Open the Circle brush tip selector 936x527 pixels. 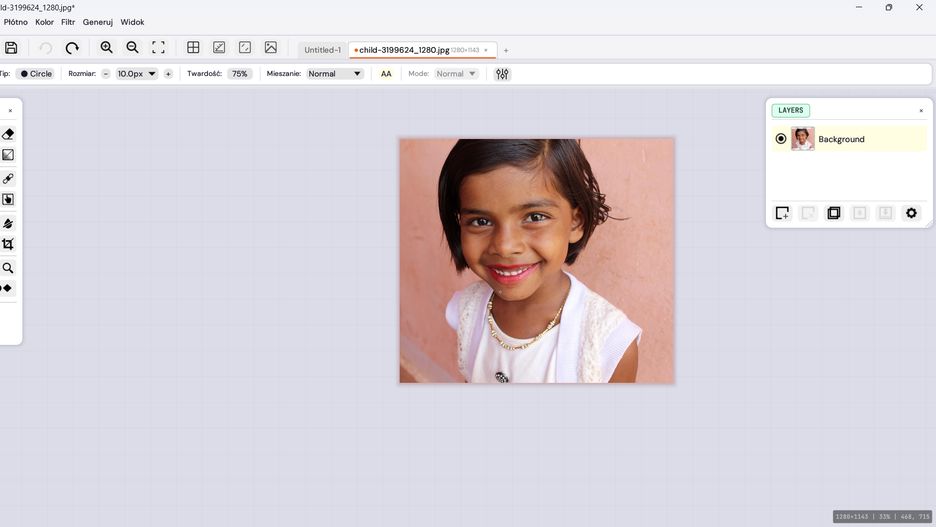(x=36, y=74)
